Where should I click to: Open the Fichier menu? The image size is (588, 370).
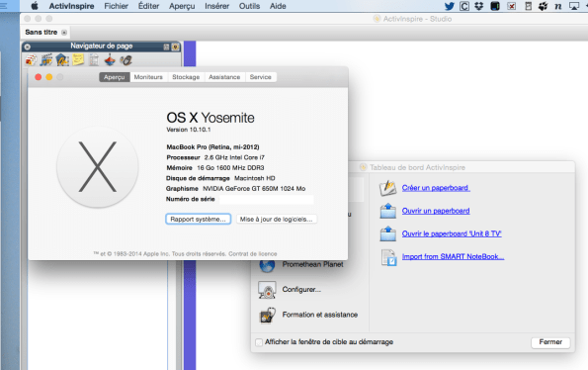tap(117, 6)
